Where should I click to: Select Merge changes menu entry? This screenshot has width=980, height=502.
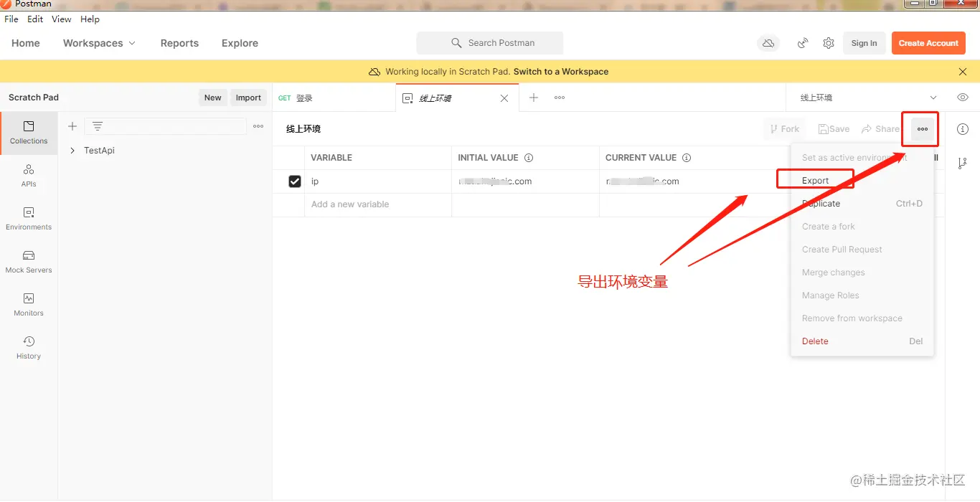(x=862, y=273)
